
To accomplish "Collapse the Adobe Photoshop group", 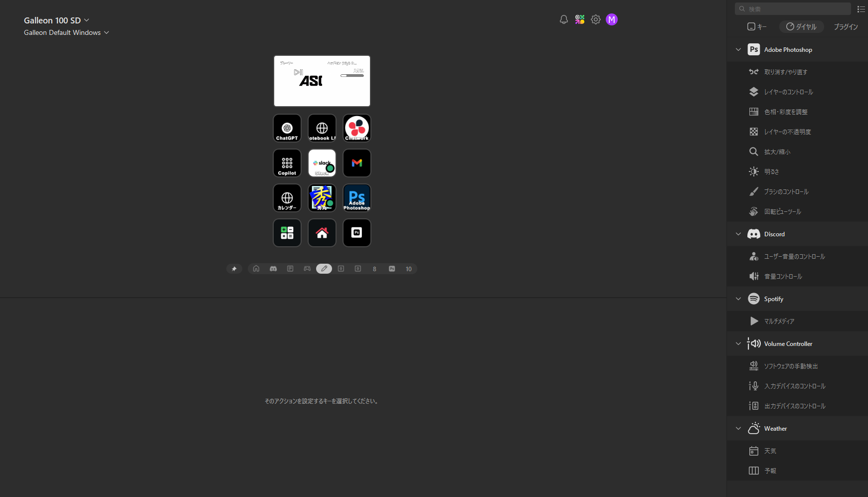I will click(x=738, y=49).
